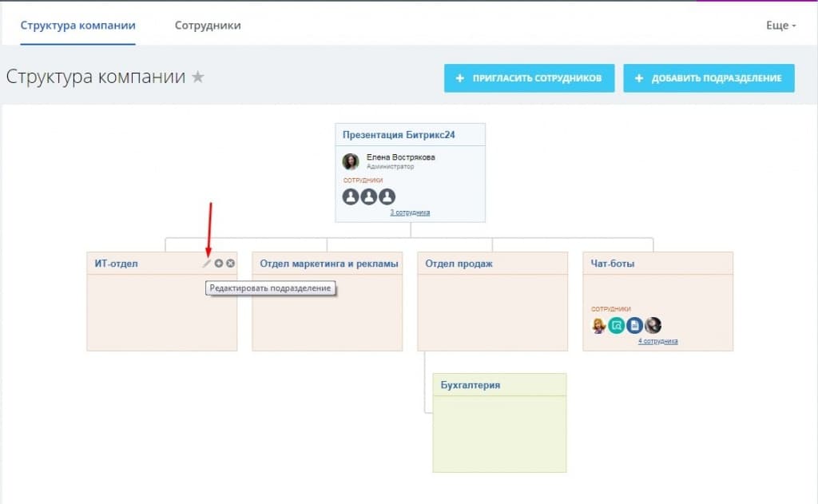The width and height of the screenshot is (818, 504).
Task: Click the blonde girl avatar in Чат-боты
Action: (x=598, y=325)
